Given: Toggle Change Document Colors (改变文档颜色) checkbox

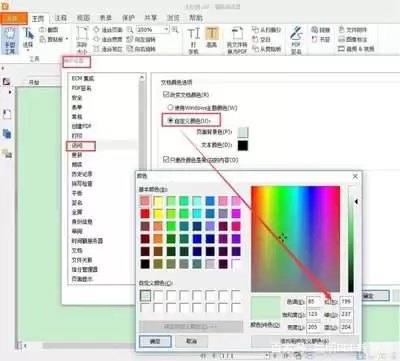Looking at the screenshot, I should (166, 94).
